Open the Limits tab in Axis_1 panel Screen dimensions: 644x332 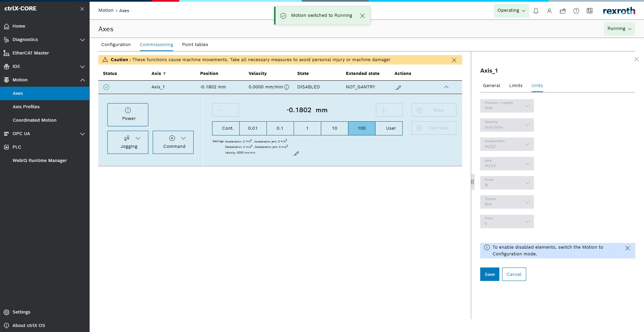click(x=515, y=86)
